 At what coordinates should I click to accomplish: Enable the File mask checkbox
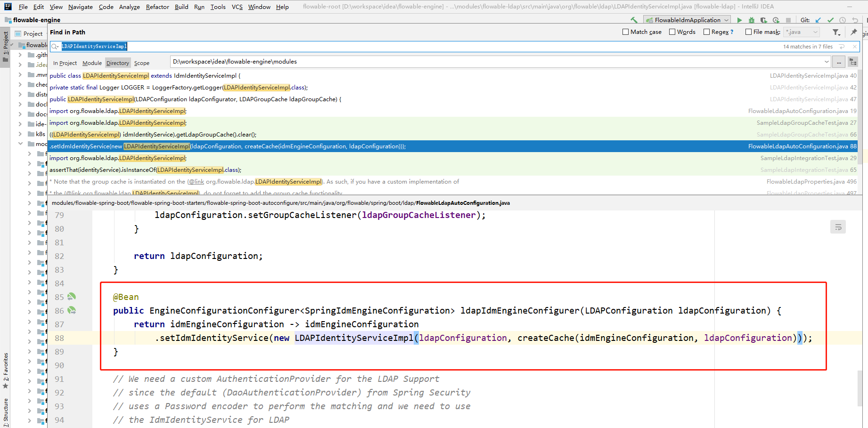point(748,32)
